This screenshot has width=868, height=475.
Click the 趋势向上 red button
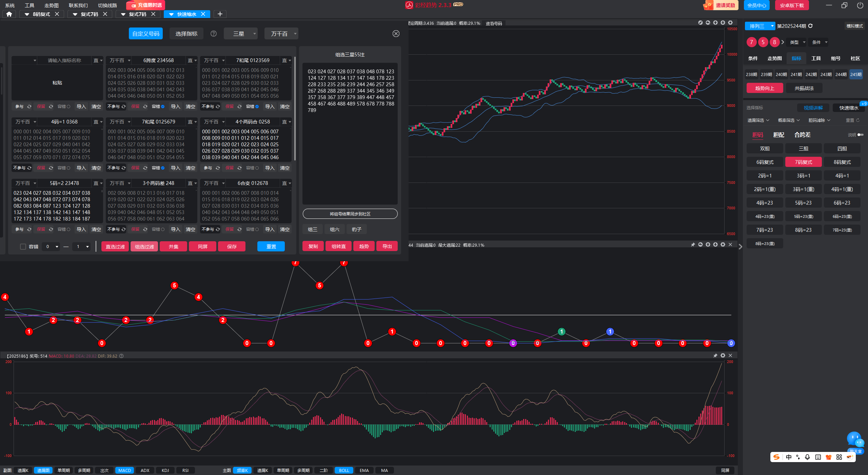click(x=765, y=88)
